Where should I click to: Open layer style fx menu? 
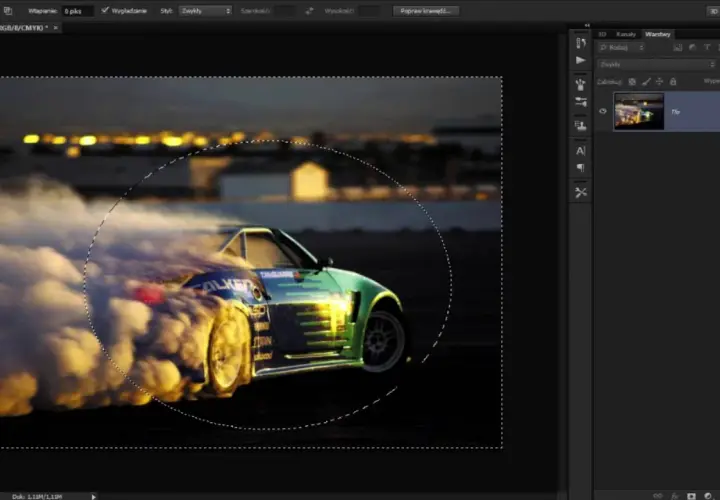675,496
